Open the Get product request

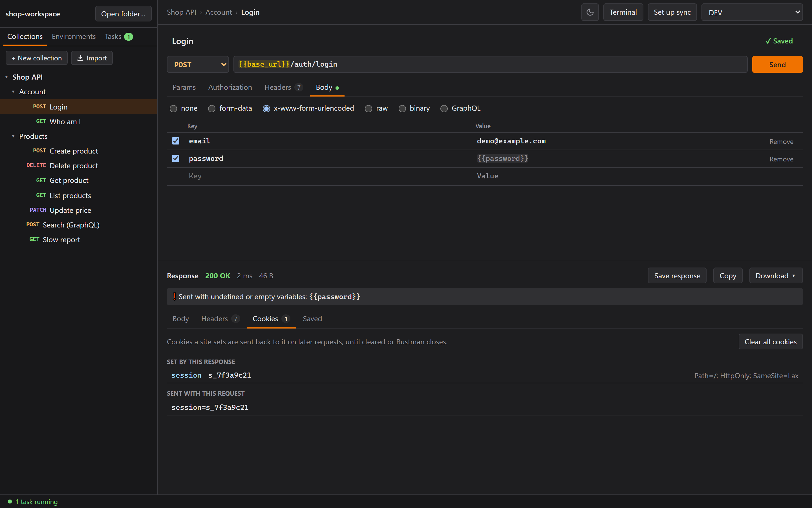[78, 180]
